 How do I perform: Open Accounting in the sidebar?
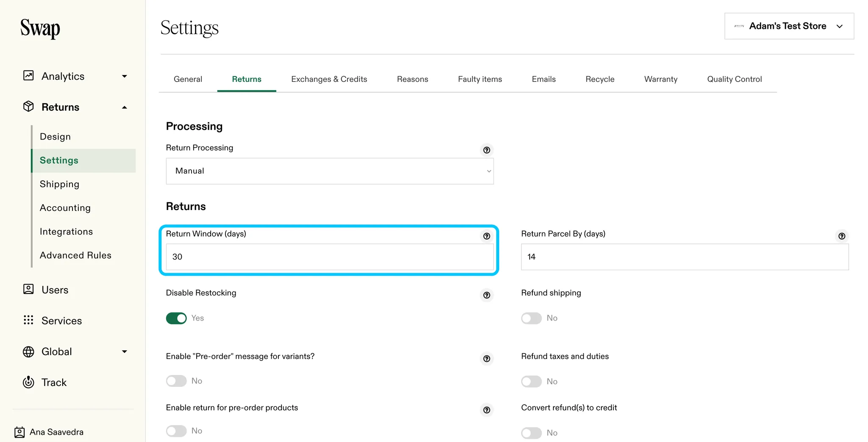tap(65, 208)
